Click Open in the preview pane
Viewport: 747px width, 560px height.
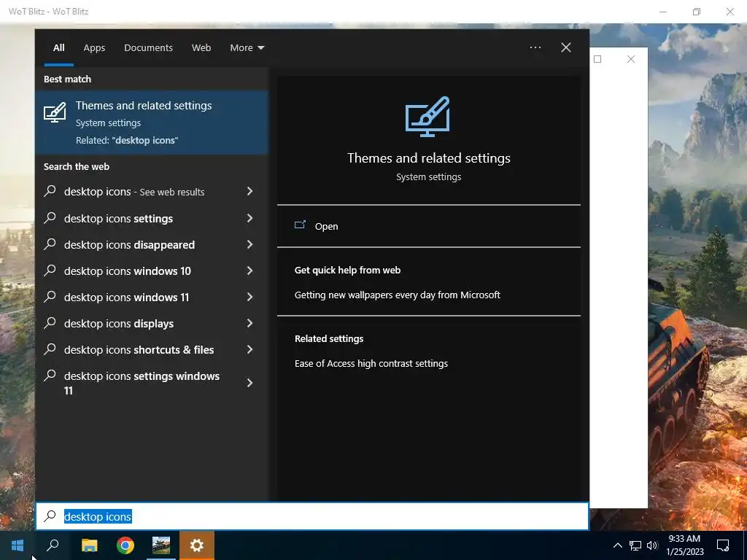coord(326,226)
